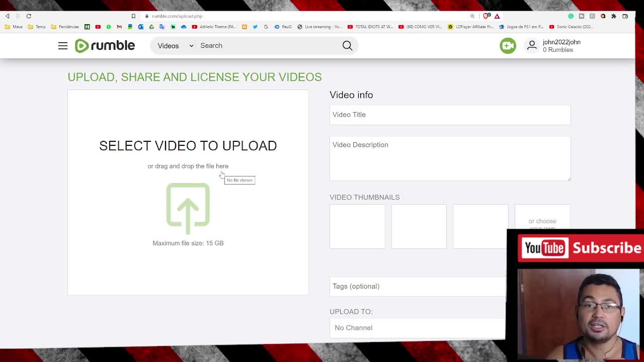Open the Google Drive bookmark icon
Viewport: 644px width, 362px height.
pyautogui.click(x=151, y=27)
